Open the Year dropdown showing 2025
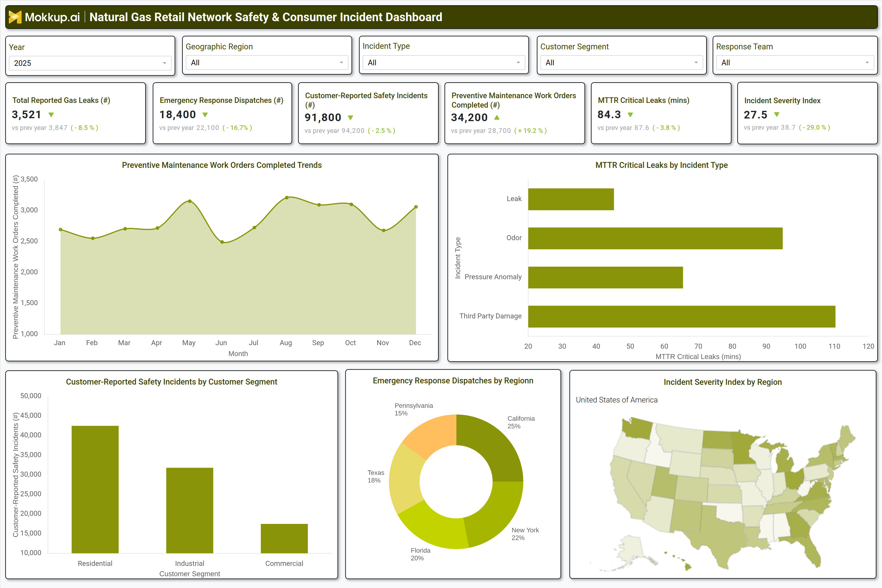 pos(90,63)
